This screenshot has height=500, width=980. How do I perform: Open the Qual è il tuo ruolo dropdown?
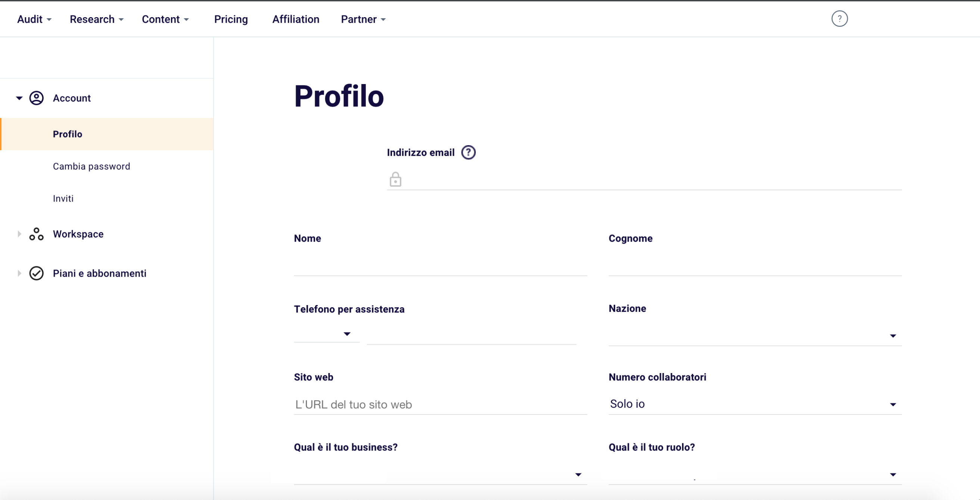coord(755,474)
